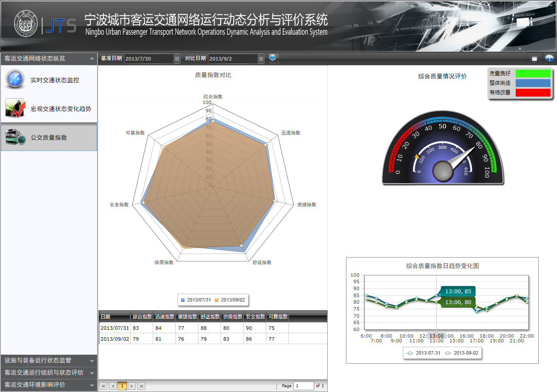Click cell value 88 in 舒适指数 column
557x392 pixels.
203,328
